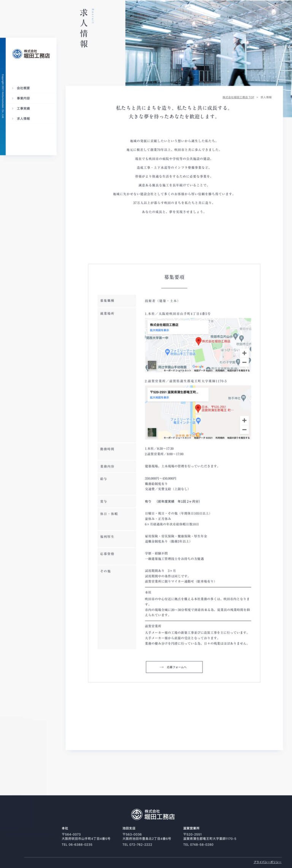The width and height of the screenshot is (292, 868).
Task: Click the Google logo on the 本社 map
Action: click(x=198, y=367)
